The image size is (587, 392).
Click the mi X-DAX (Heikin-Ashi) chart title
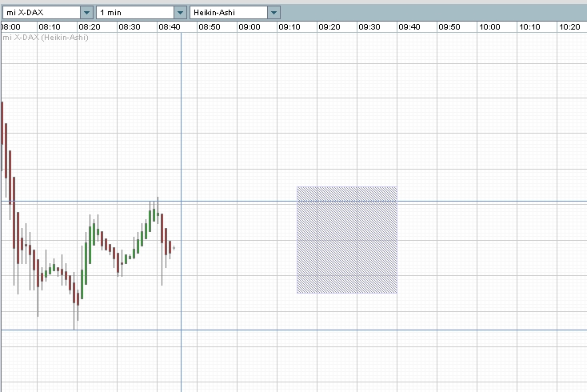coord(46,38)
